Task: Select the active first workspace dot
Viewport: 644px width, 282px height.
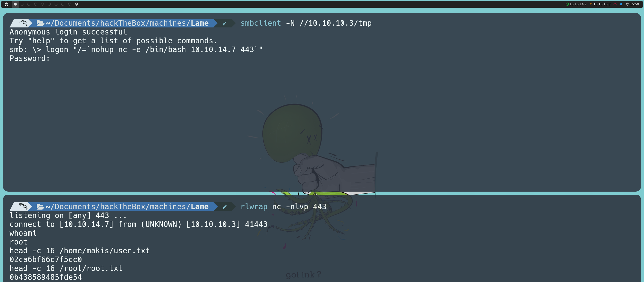Action: point(15,4)
